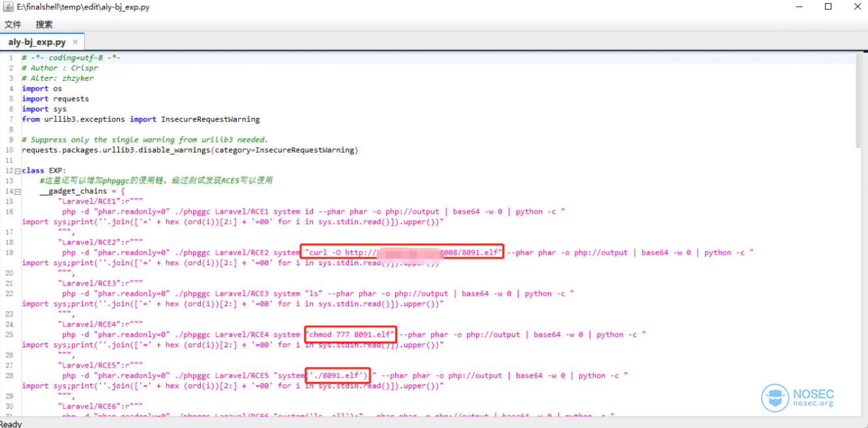Click the 'curl -O http' command text
The image size is (868, 428).
(x=402, y=252)
